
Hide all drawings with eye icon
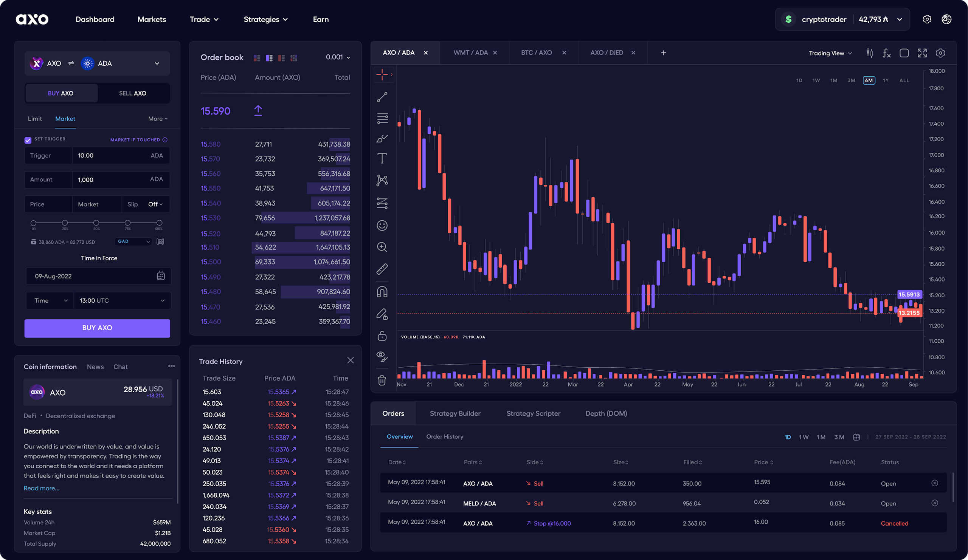pos(382,357)
